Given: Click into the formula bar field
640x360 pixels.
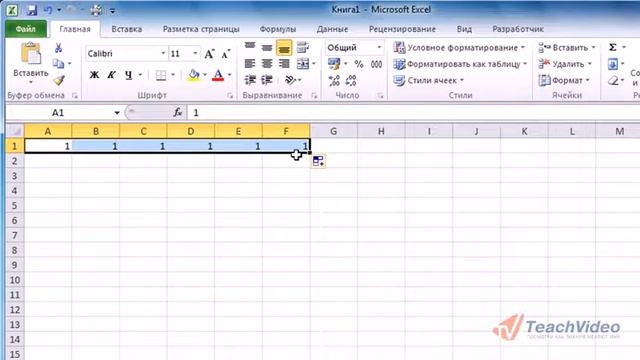Looking at the screenshot, I should click(413, 113).
